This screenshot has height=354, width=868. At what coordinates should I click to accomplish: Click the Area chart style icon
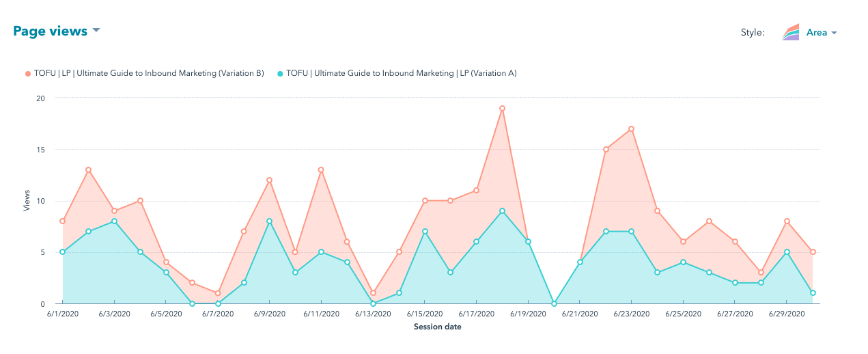(x=791, y=32)
